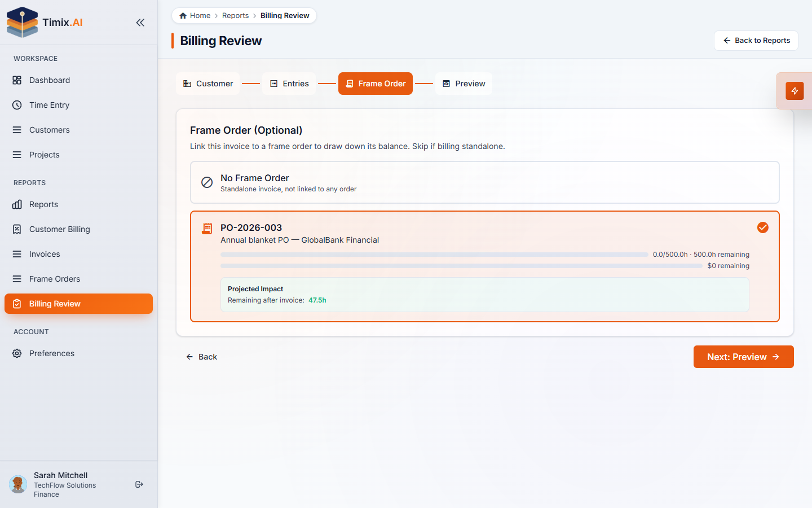812x508 pixels.
Task: Switch to the Customer step
Action: coord(208,84)
